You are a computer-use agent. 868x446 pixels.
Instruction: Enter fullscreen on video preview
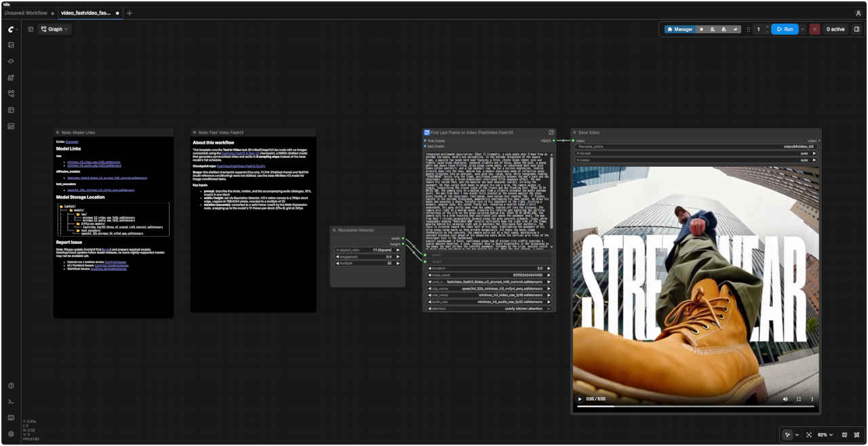point(799,399)
